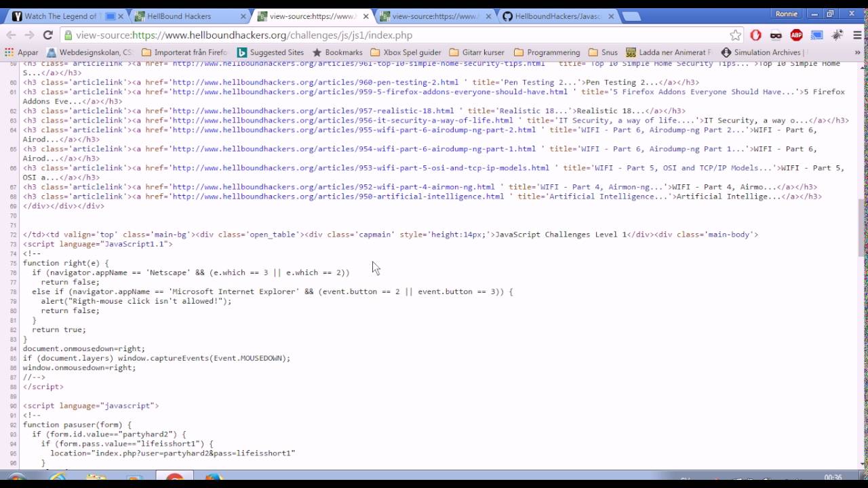Open the Snus bookmark folder

tap(603, 52)
